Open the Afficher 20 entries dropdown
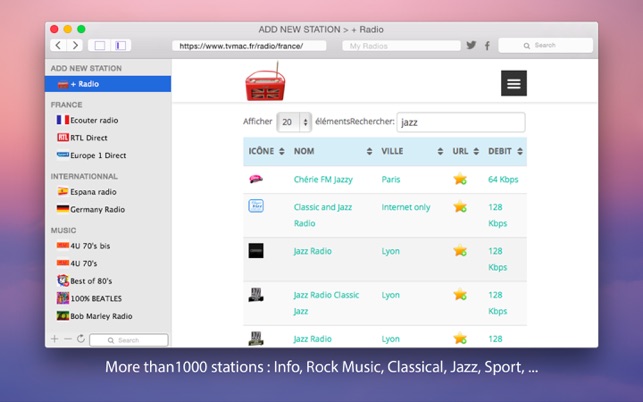The width and height of the screenshot is (643, 402). [x=294, y=122]
